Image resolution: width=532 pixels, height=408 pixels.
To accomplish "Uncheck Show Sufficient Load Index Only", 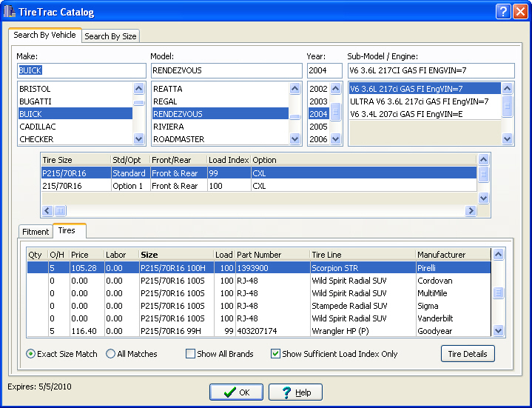I will 276,354.
